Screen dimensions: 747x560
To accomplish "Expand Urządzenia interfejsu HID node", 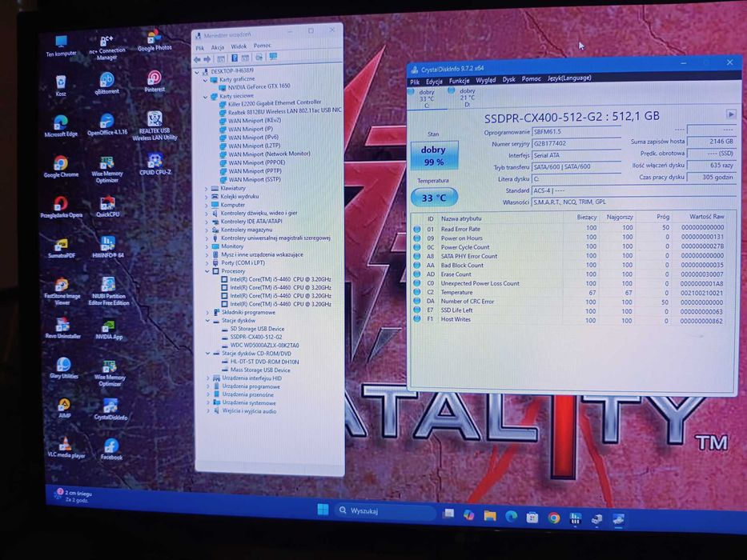I will click(x=208, y=378).
